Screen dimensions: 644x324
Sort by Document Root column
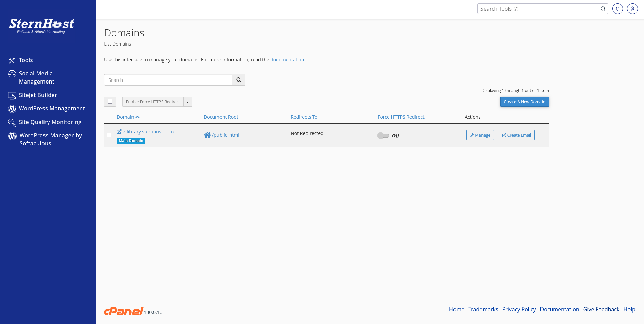(221, 117)
